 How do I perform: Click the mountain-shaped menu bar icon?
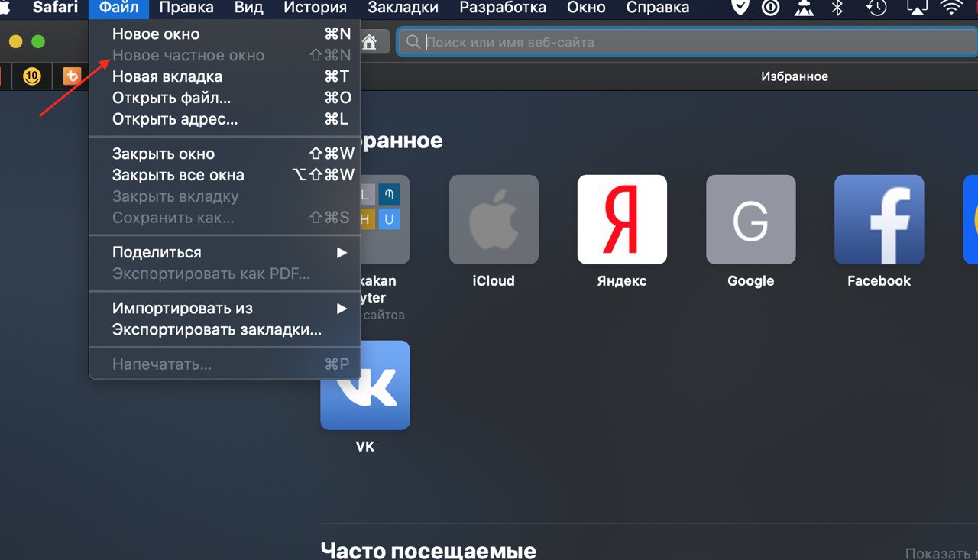coord(804,8)
